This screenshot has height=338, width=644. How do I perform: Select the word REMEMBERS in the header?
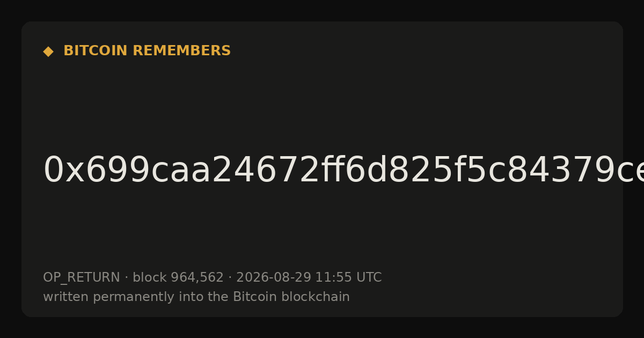[181, 51]
